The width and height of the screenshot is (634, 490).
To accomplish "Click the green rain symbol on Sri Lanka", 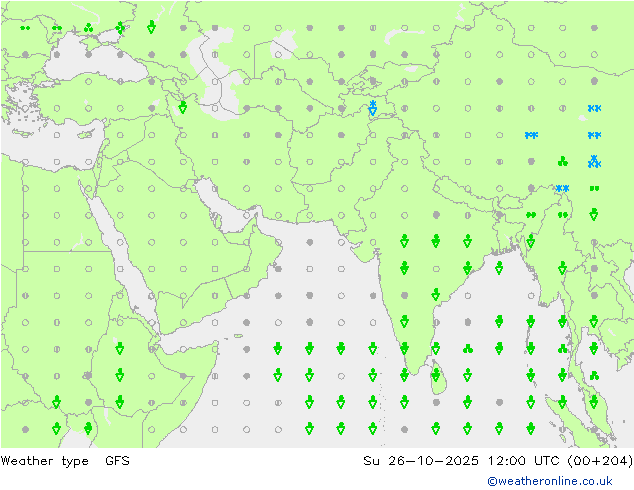I will click(436, 375).
